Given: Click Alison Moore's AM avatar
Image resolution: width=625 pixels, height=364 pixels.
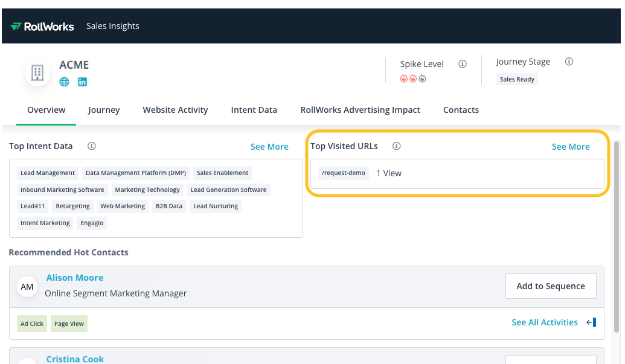Looking at the screenshot, I should click(x=27, y=287).
